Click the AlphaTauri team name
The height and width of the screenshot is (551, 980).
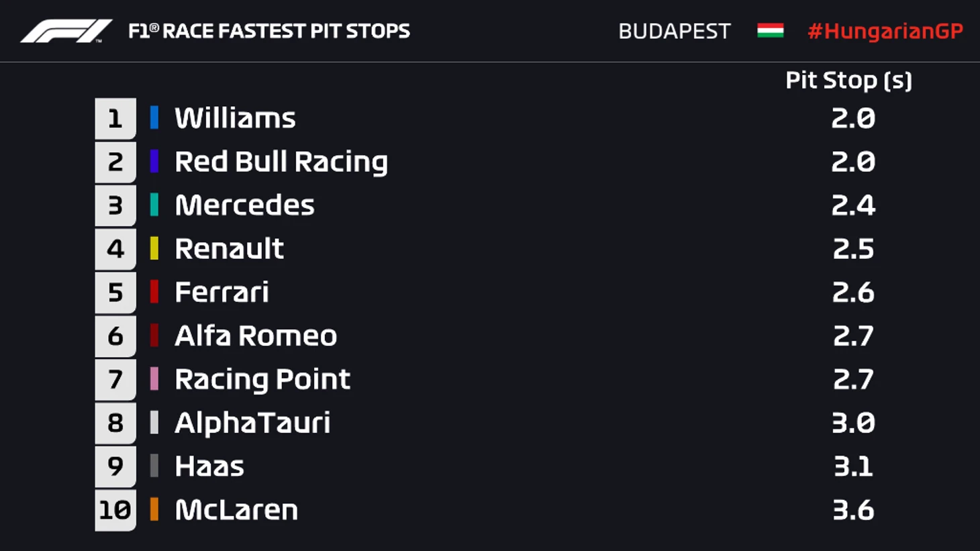coord(252,423)
